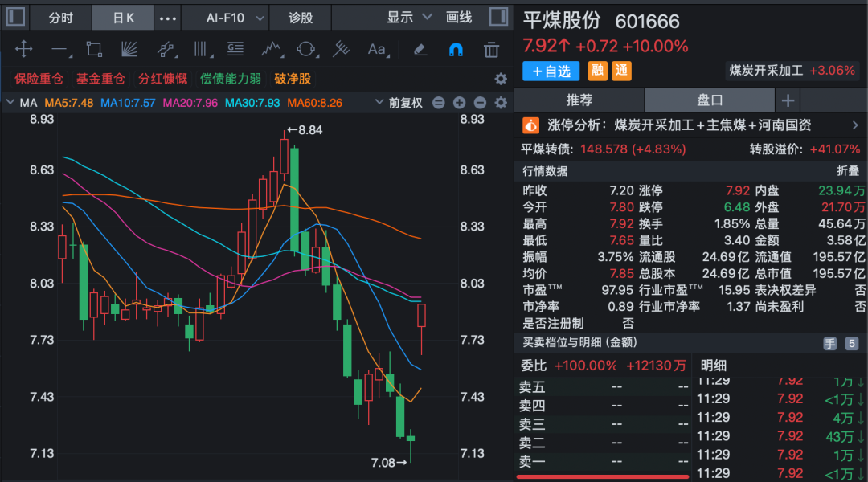Switch to the 推荐 tab
Image resolution: width=868 pixels, height=482 pixels.
(579, 100)
